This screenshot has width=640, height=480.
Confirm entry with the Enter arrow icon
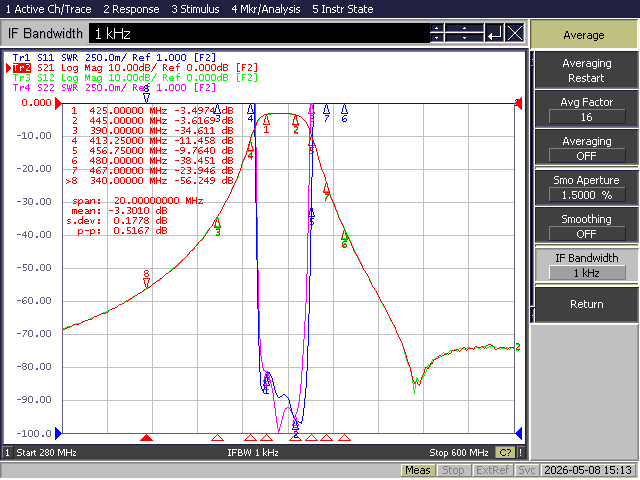pos(494,33)
